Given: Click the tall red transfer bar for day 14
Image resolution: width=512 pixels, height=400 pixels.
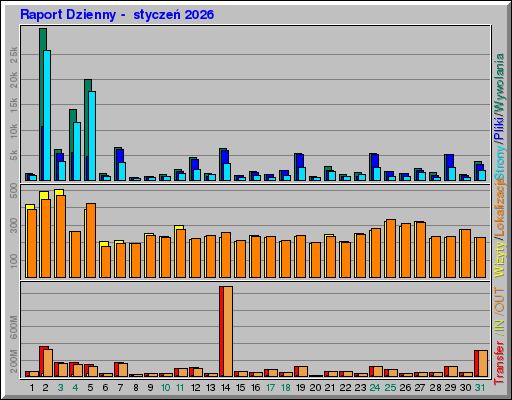Looking at the screenshot, I should click(222, 331).
